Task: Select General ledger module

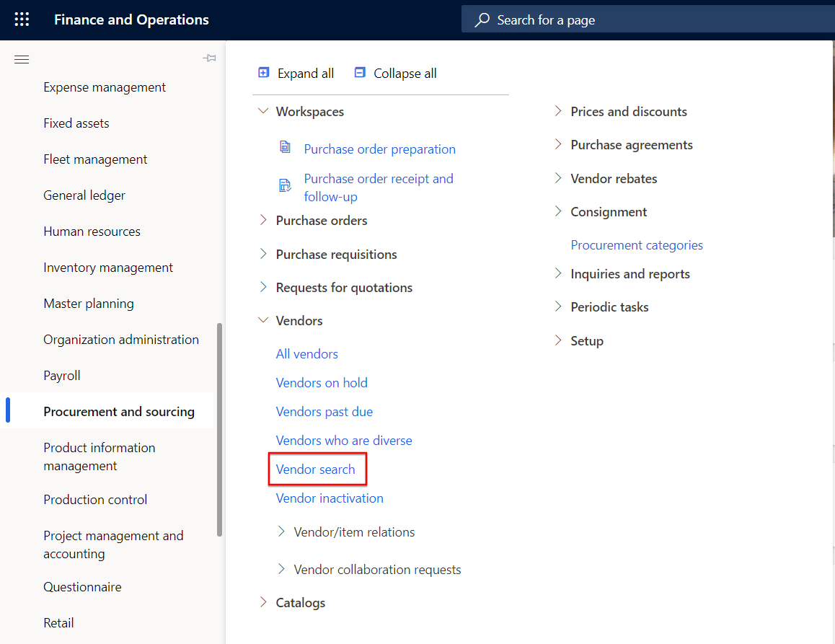Action: [x=84, y=195]
